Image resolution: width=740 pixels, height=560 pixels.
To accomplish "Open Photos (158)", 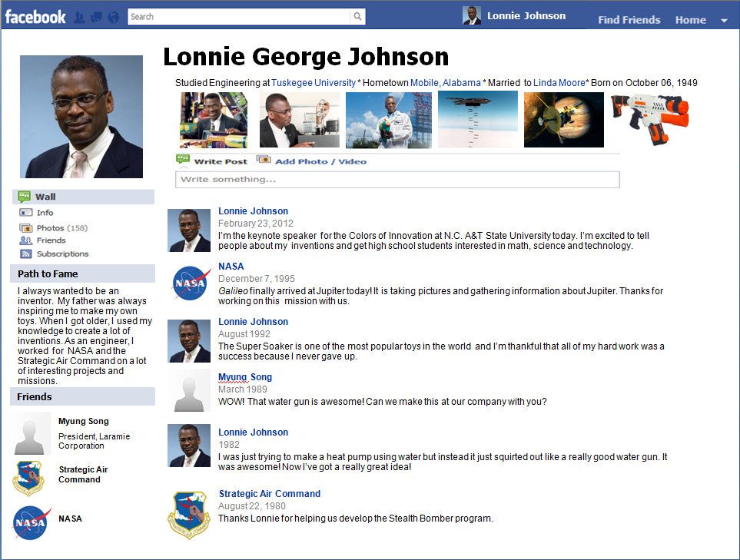I will (x=61, y=228).
